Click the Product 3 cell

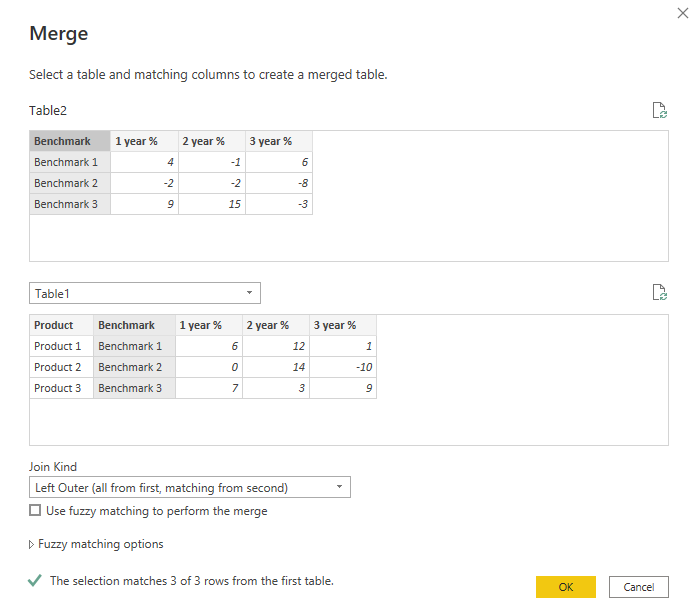click(x=62, y=388)
